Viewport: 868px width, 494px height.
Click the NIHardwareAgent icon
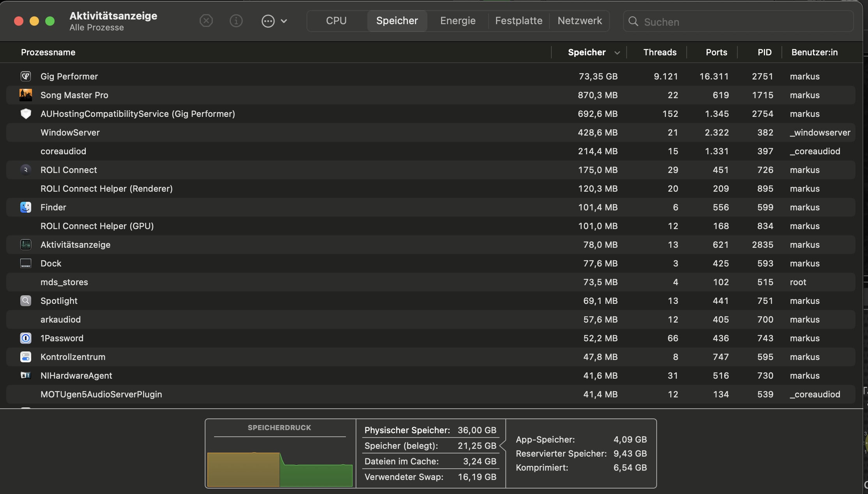click(26, 376)
